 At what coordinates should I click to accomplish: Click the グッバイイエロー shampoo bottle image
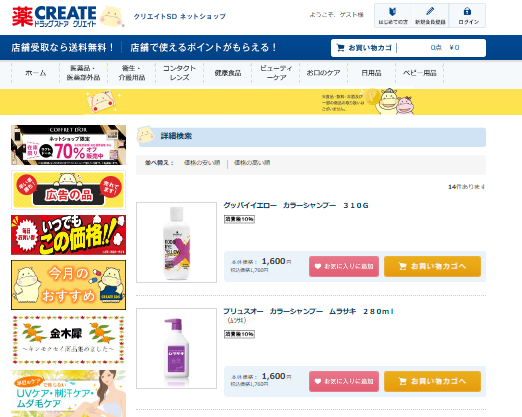176,242
